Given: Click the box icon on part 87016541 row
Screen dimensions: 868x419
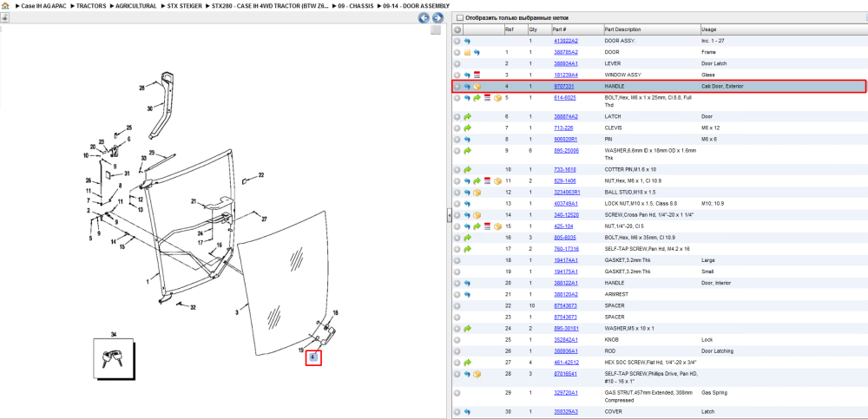Looking at the screenshot, I should 477,374.
